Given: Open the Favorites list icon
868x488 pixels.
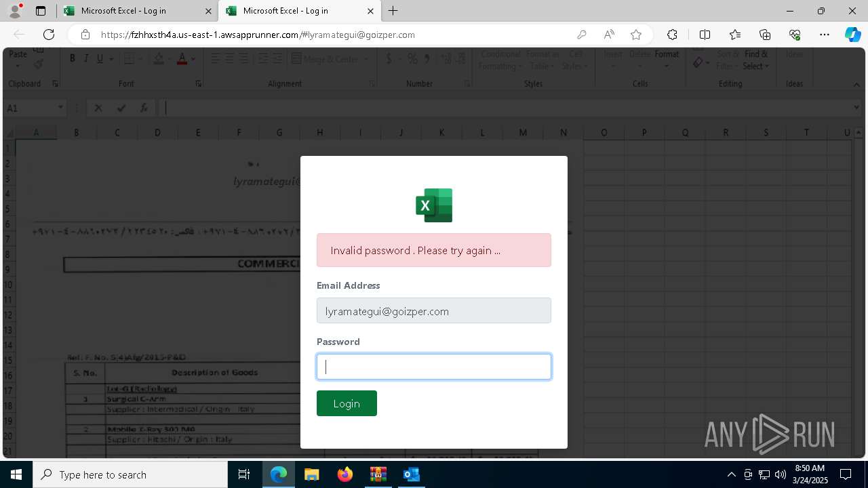Looking at the screenshot, I should [x=735, y=35].
